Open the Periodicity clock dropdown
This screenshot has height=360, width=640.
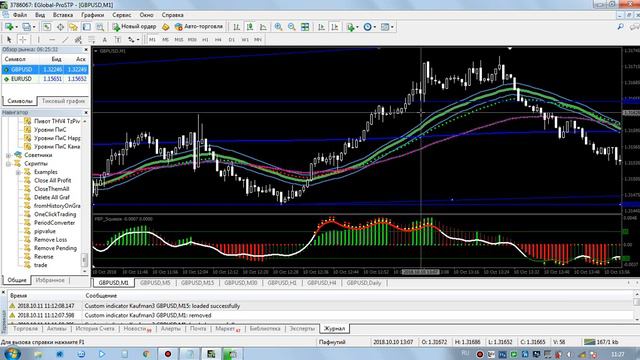[369, 27]
